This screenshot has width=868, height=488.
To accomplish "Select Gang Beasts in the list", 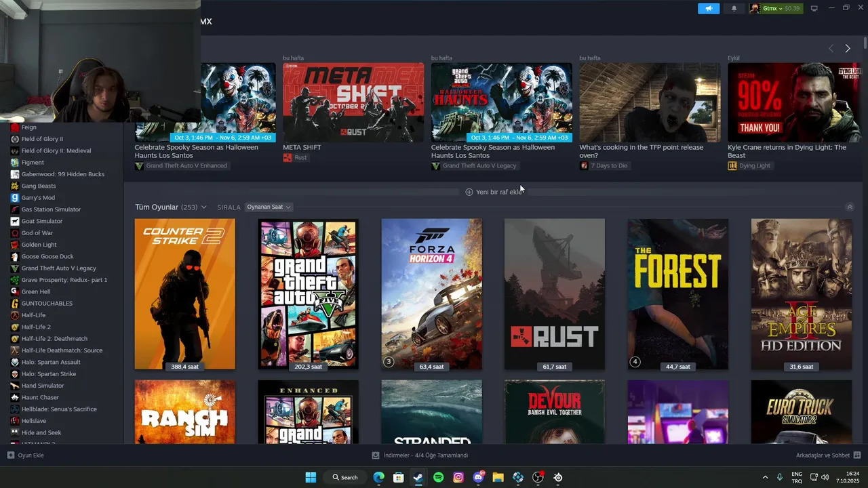I will 39,186.
